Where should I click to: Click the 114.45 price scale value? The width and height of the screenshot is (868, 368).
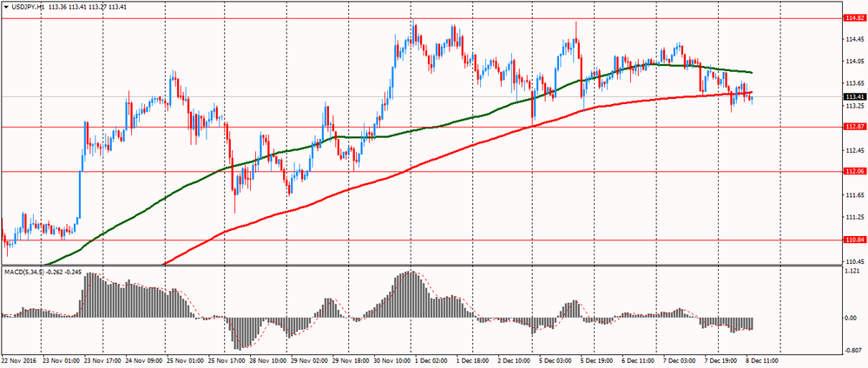coord(853,39)
